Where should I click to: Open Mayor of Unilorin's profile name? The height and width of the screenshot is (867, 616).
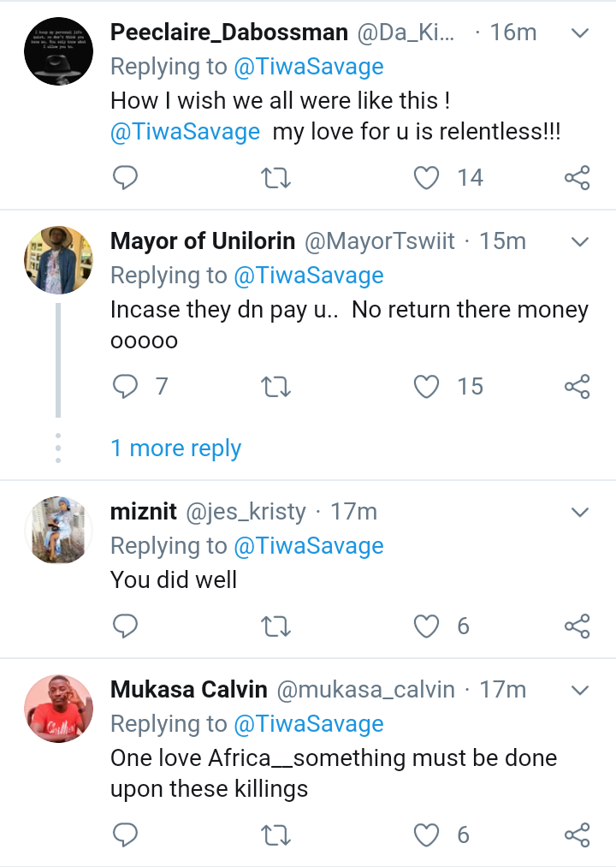coord(204,241)
